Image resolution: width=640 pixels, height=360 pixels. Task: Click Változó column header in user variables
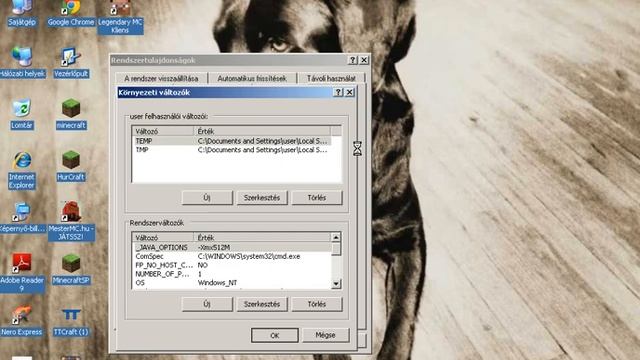163,131
